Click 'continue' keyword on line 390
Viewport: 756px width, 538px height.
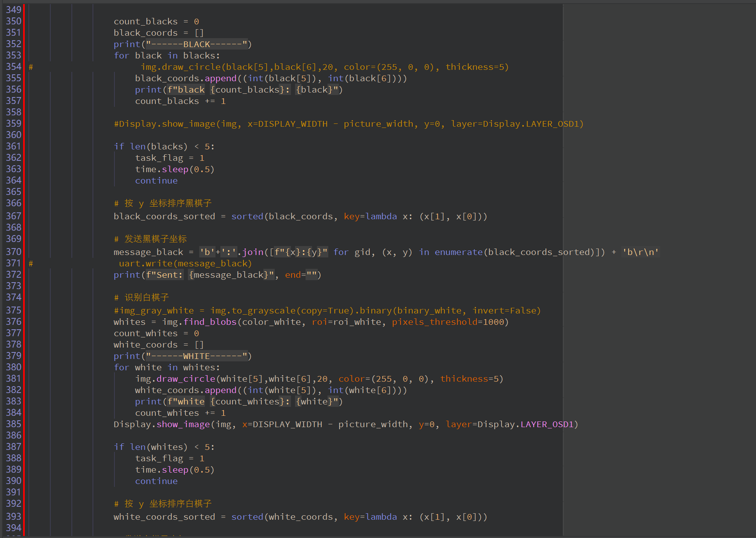coord(156,481)
